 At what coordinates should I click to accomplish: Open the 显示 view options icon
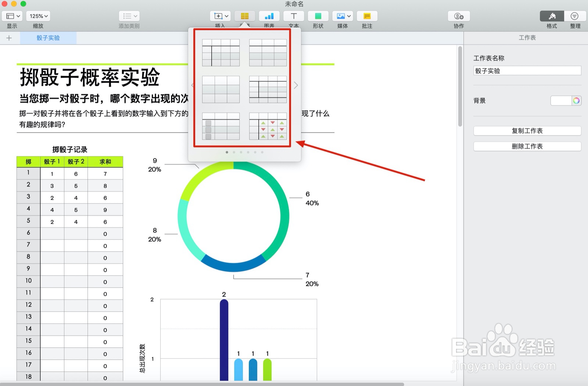pos(12,16)
